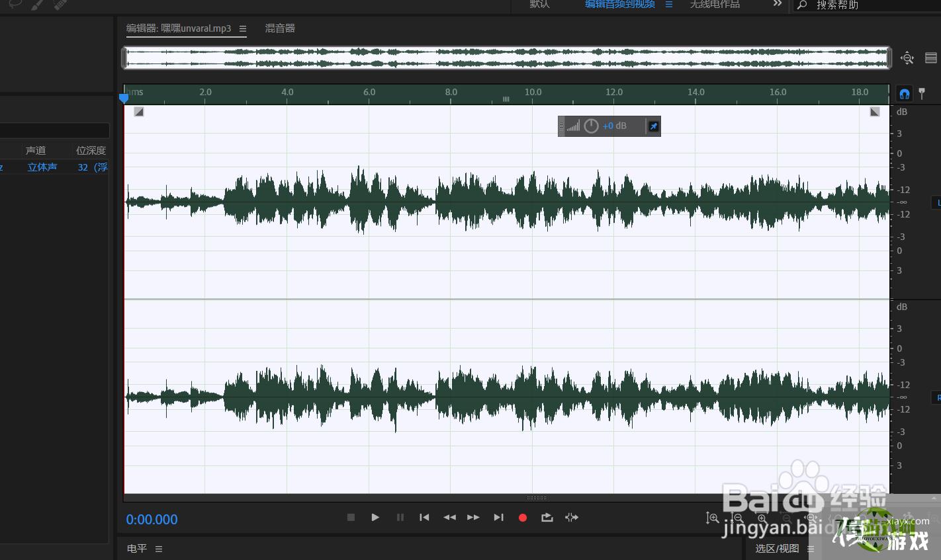This screenshot has height=560, width=941.
Task: Move playhead to next marker
Action: [x=498, y=518]
